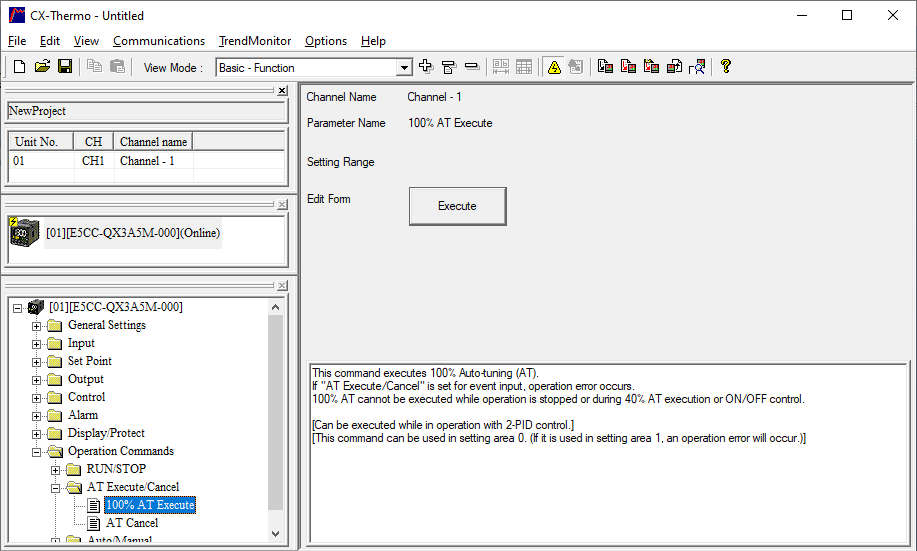Screen dimensions: 917x551
Task: Close the device panel with its X
Action: [282, 205]
